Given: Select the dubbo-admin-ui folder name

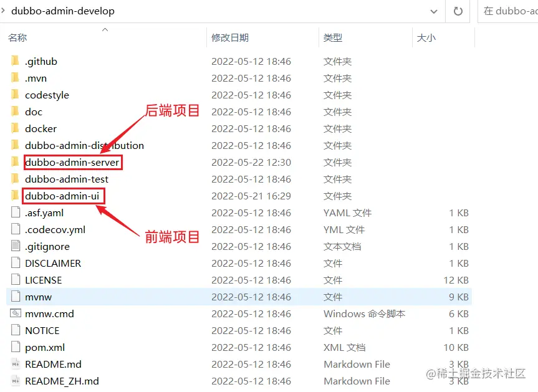Looking at the screenshot, I should tap(62, 196).
